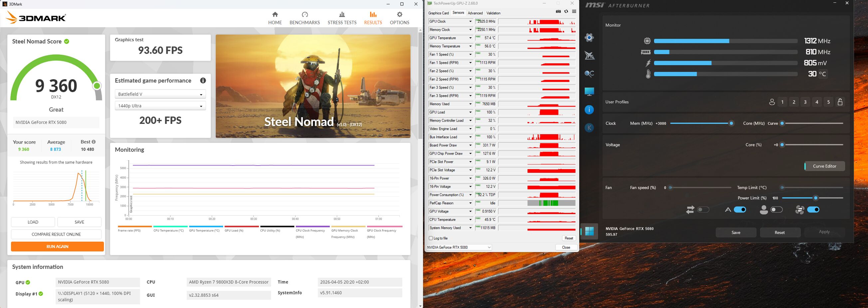Switch to GPU-Z Graphics Card tab
This screenshot has height=308, width=868.
coord(438,13)
